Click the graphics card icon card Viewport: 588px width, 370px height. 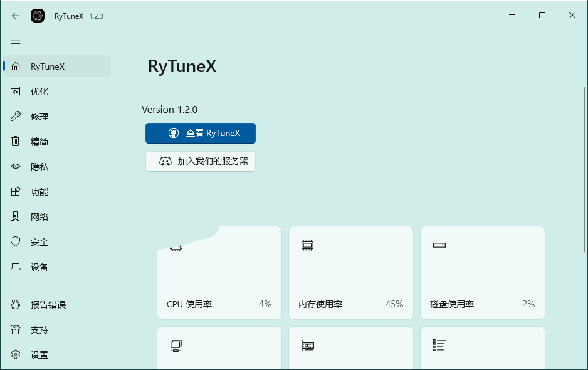click(351, 348)
